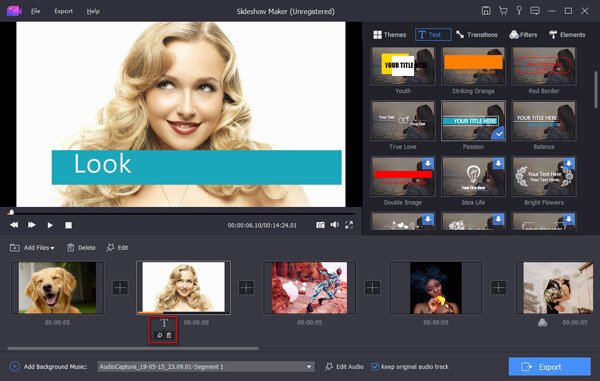
Task: Click the Add Background Music plus icon
Action: 15,366
